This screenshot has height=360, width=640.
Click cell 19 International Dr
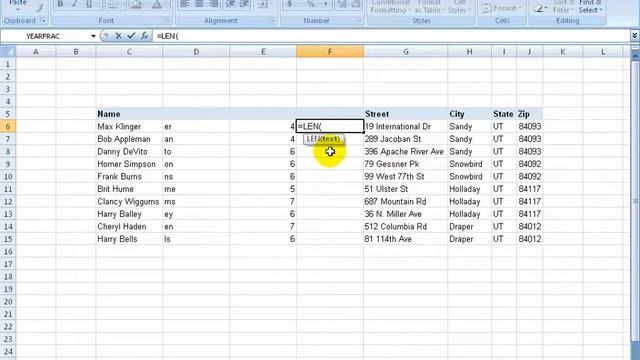click(x=405, y=127)
